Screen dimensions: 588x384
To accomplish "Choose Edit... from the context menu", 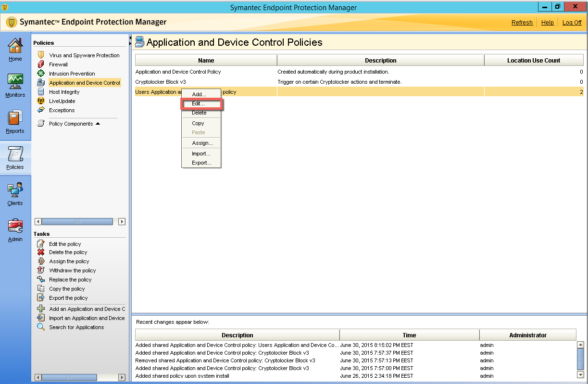I will coord(198,103).
